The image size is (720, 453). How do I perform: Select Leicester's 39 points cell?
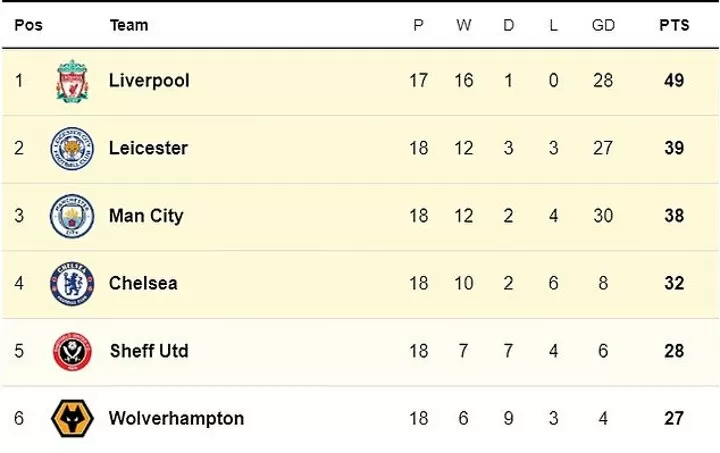tap(674, 148)
